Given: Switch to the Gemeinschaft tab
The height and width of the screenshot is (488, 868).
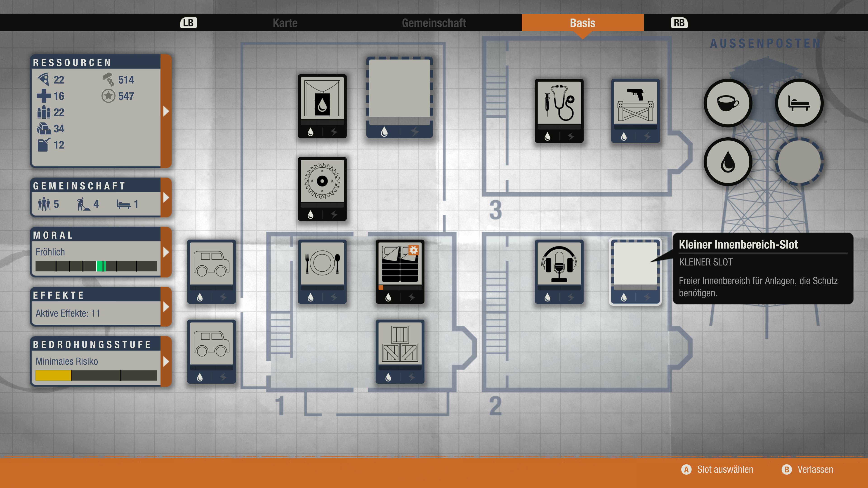Looking at the screenshot, I should [434, 23].
